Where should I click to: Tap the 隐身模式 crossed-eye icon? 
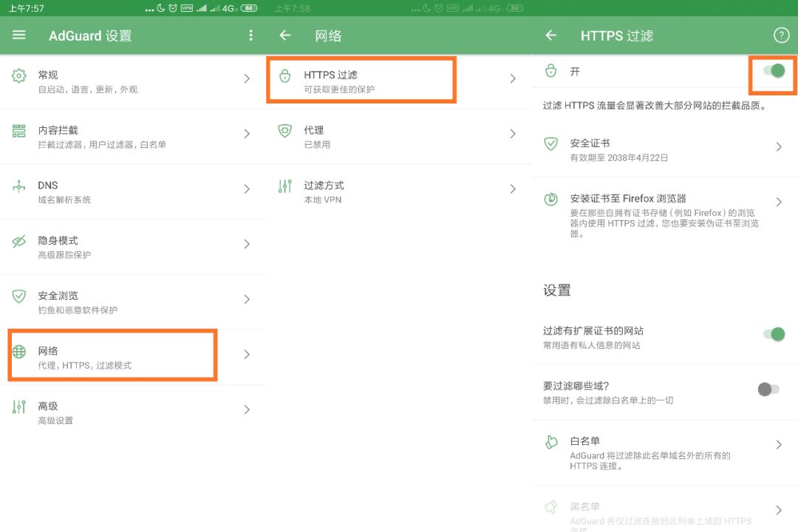pos(18,242)
